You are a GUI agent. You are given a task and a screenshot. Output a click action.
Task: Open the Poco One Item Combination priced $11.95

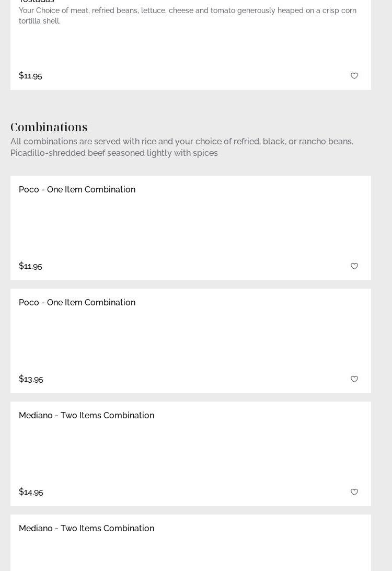pyautogui.click(x=77, y=190)
